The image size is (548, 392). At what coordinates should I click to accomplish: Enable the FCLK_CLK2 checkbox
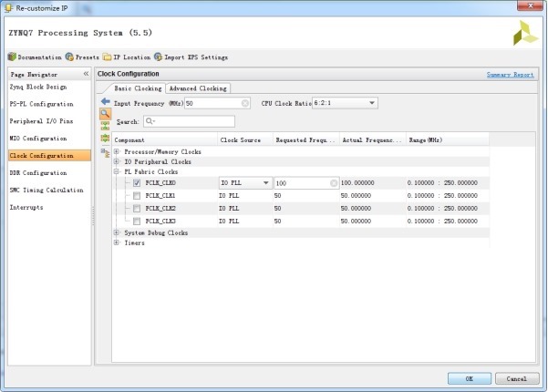[137, 208]
